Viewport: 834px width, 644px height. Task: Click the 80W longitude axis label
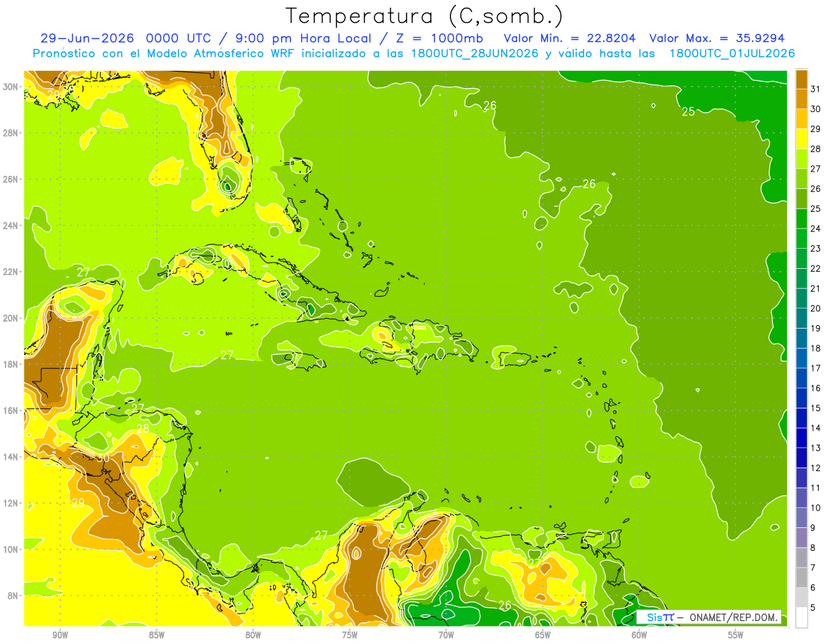[253, 635]
